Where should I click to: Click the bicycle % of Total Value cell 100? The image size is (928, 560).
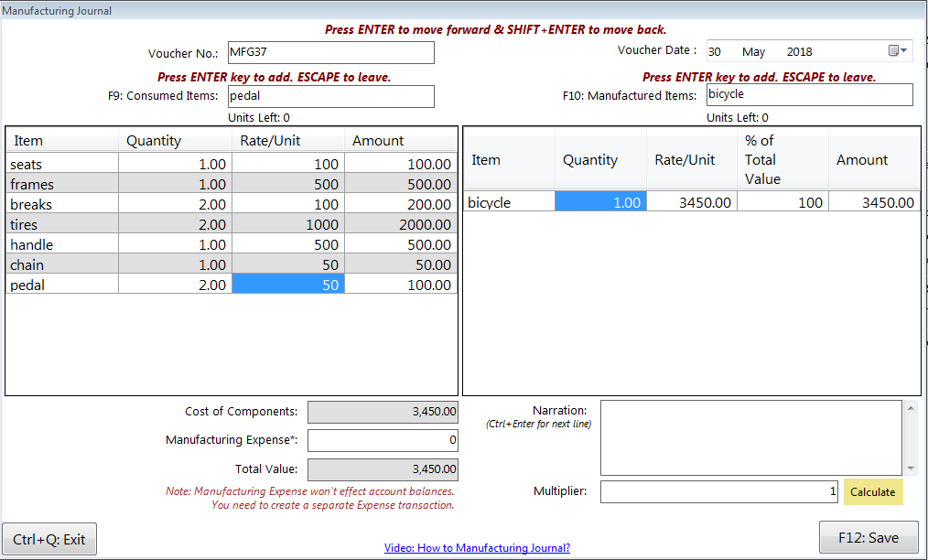(783, 202)
